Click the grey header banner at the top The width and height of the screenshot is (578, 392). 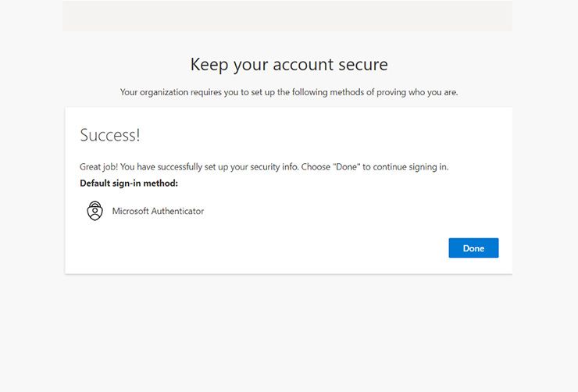click(287, 16)
